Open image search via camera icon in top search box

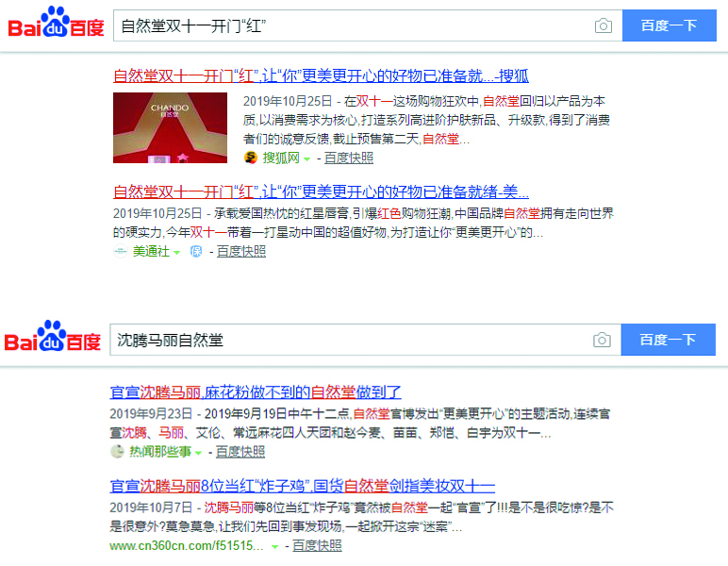604,25
